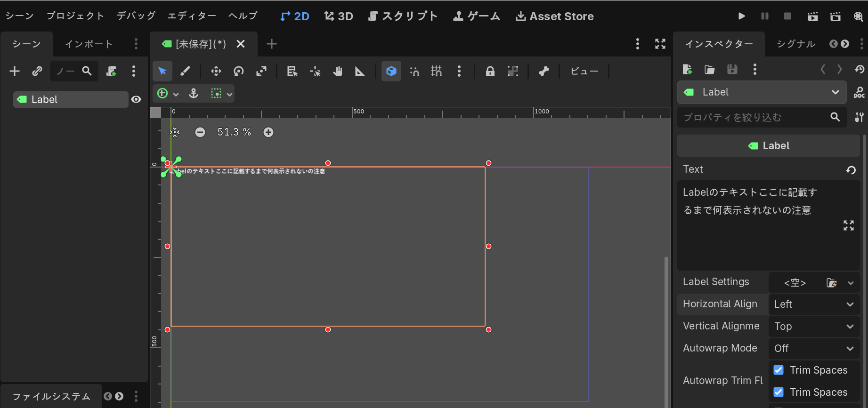This screenshot has width=868, height=408.
Task: Uncheck the second Trim Spaces checkbox
Action: pyautogui.click(x=779, y=392)
